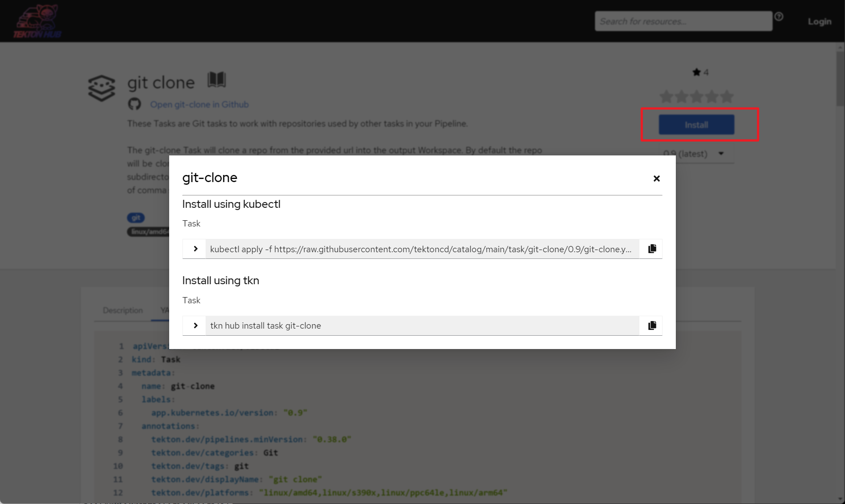Select the kubectl apply command text
The height and width of the screenshot is (504, 845).
pyautogui.click(x=421, y=249)
